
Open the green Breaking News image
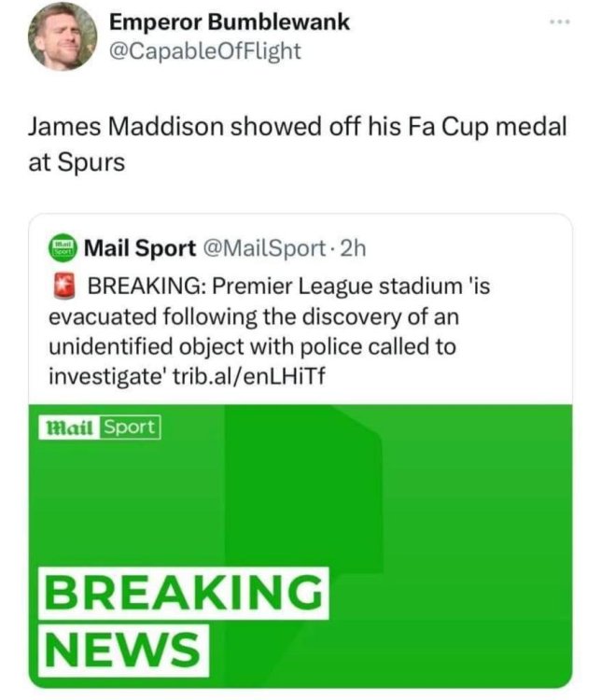pos(300,546)
